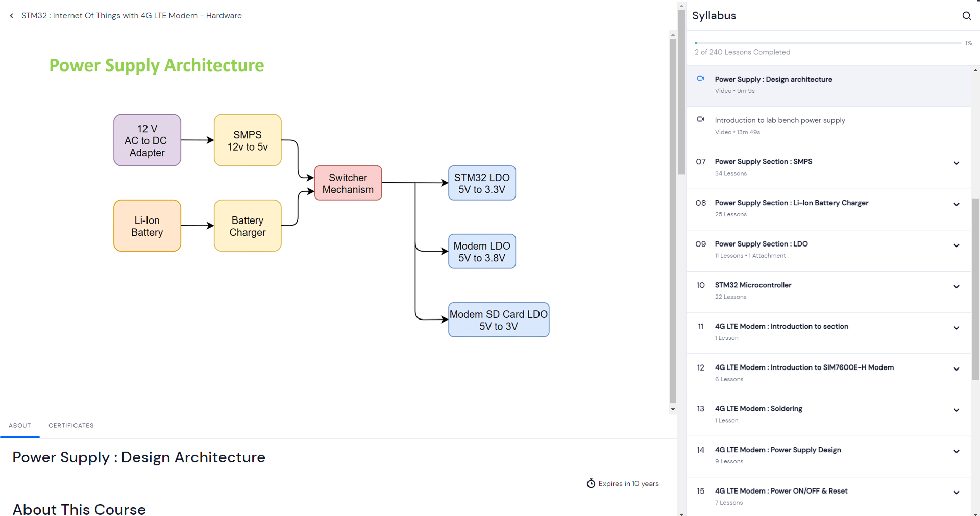
Task: Click video icon for Design architecture lesson
Action: [701, 79]
